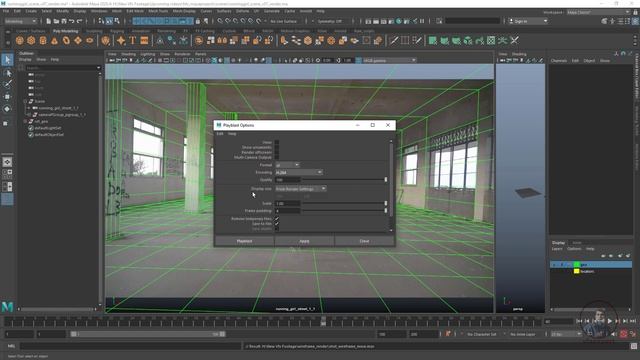Open the Script Editor icon at bottom right
This screenshot has height=360, width=640.
pyautogui.click(x=634, y=346)
